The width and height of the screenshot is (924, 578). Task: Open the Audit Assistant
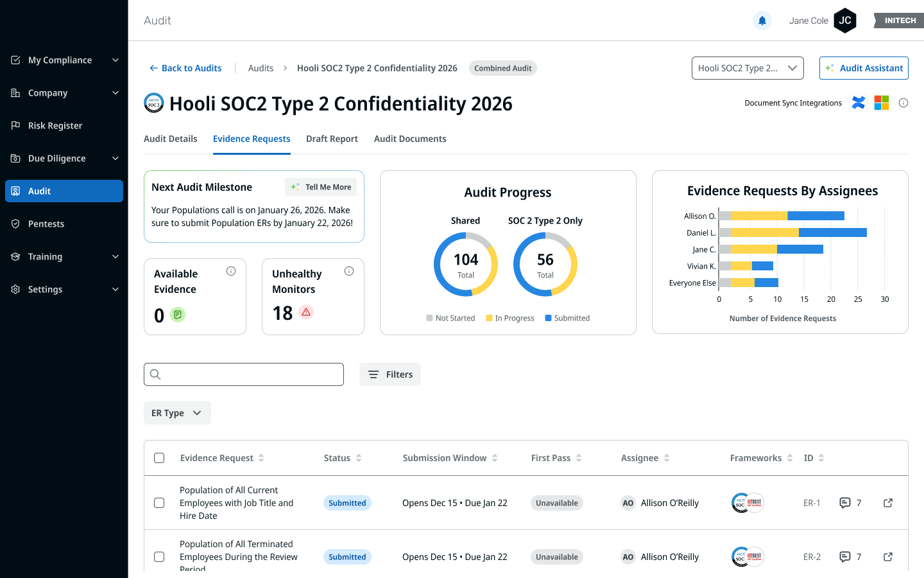point(864,68)
